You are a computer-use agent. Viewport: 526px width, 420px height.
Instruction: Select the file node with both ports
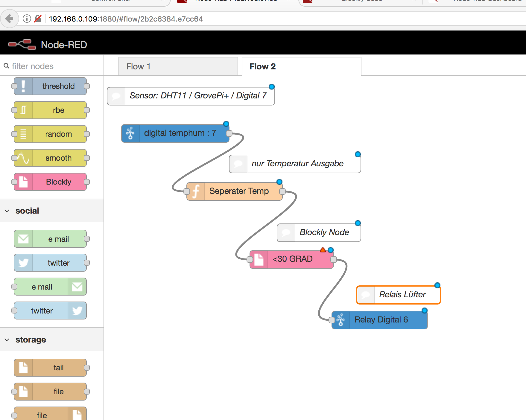point(50,392)
